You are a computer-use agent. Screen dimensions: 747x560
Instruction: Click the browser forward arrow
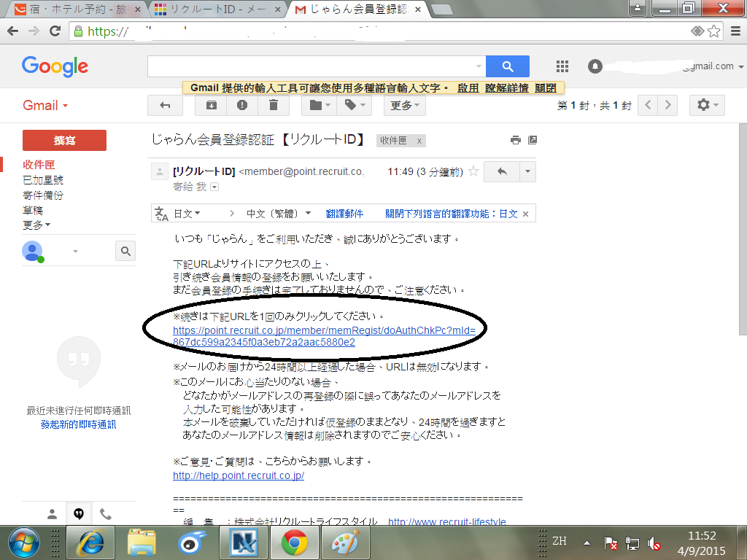pos(34,31)
